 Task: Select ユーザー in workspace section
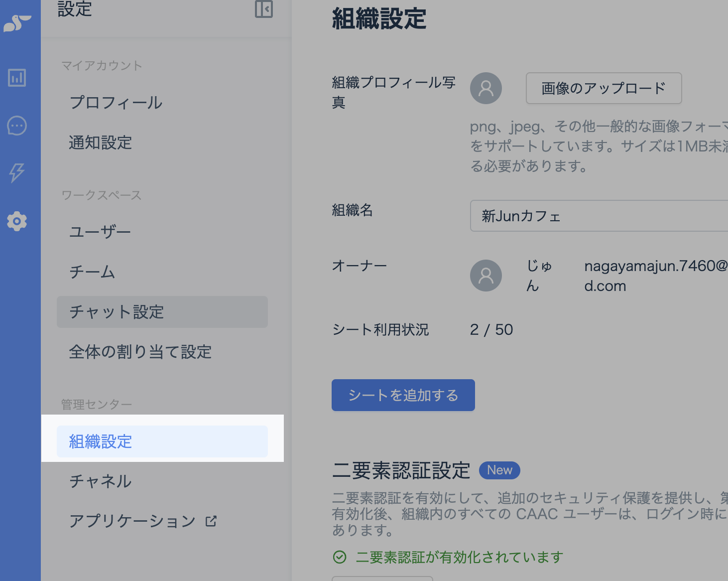click(x=100, y=232)
